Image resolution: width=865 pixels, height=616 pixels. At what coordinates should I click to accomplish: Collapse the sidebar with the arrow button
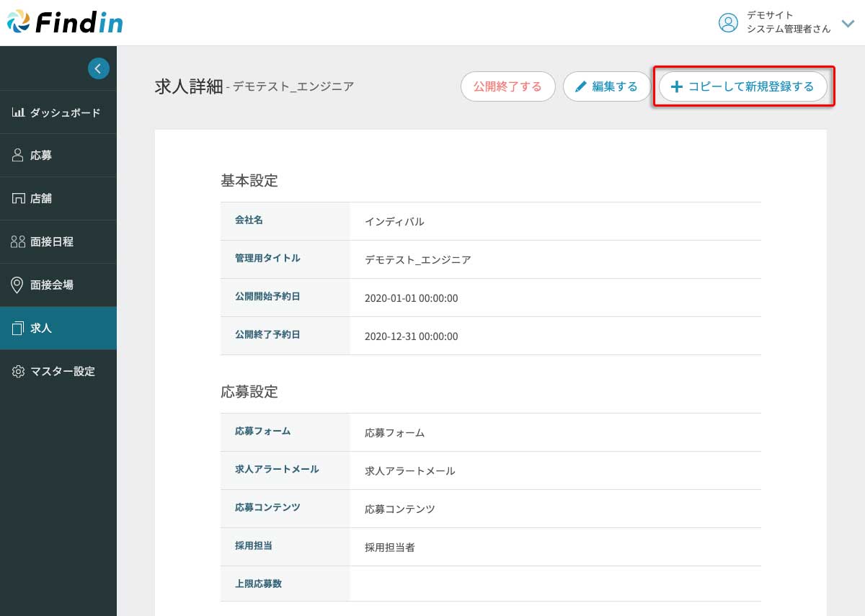coord(99,68)
